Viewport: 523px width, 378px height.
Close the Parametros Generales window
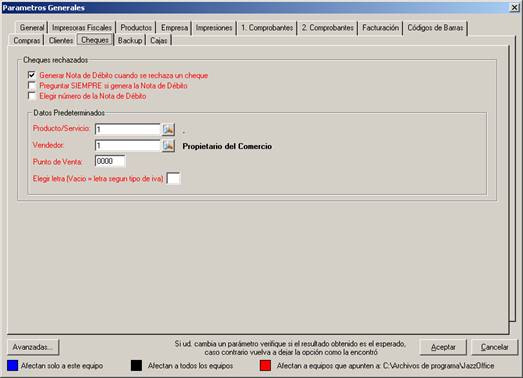click(x=515, y=7)
